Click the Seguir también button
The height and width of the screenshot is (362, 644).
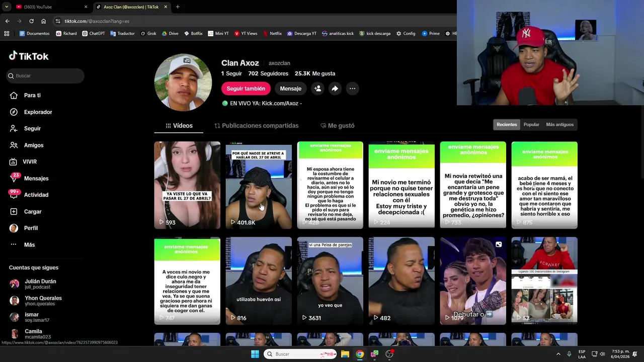pos(246,88)
